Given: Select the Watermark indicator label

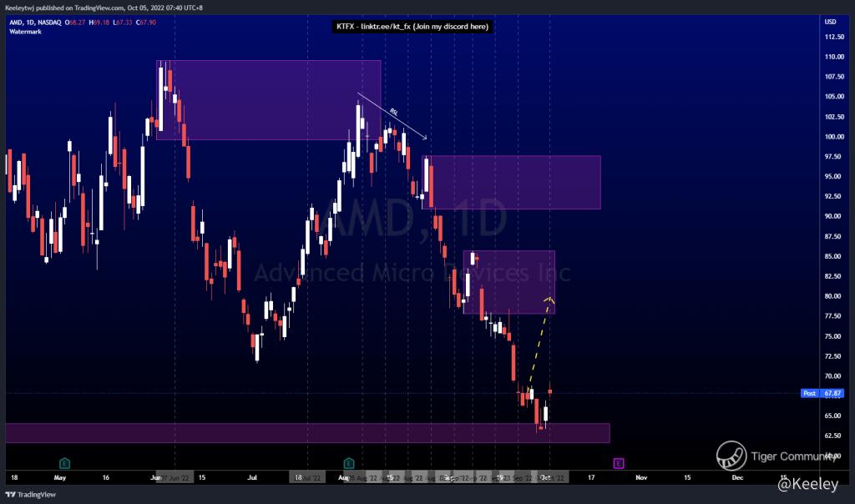Looking at the screenshot, I should click(25, 32).
